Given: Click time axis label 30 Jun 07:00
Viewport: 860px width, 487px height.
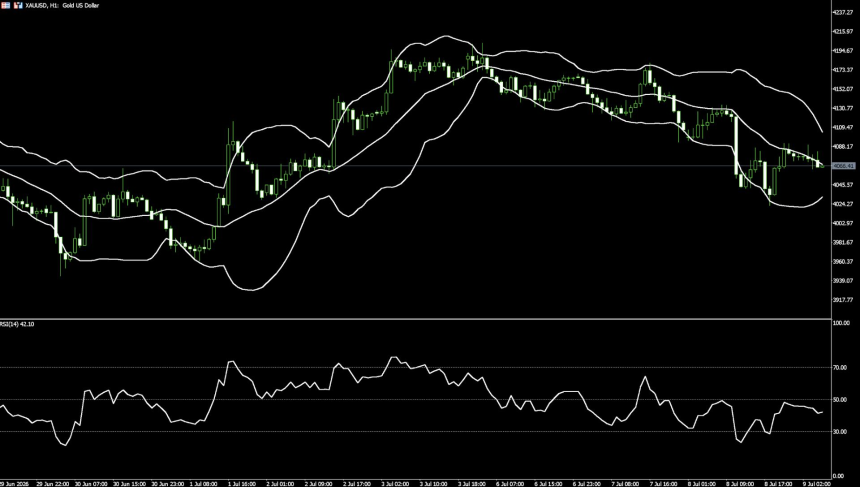Looking at the screenshot, I should pos(91,484).
